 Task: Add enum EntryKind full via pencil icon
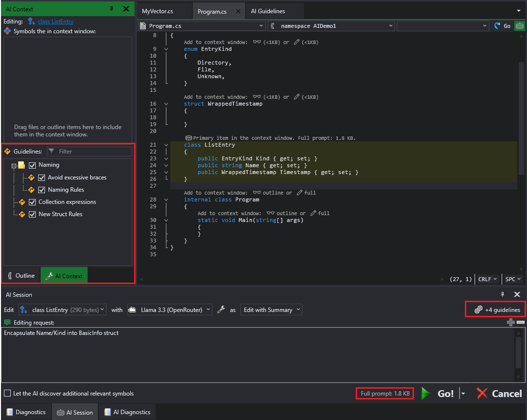point(297,42)
